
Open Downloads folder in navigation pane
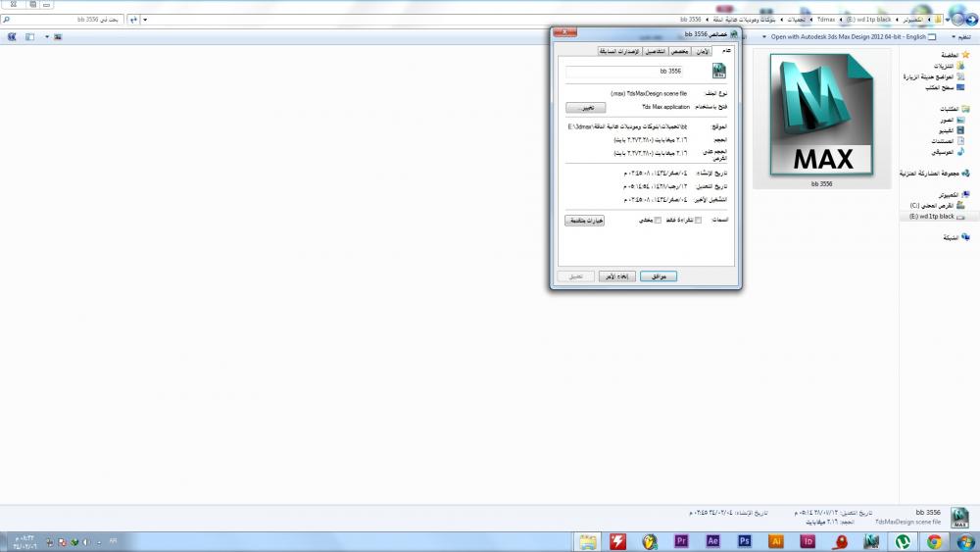pos(948,66)
